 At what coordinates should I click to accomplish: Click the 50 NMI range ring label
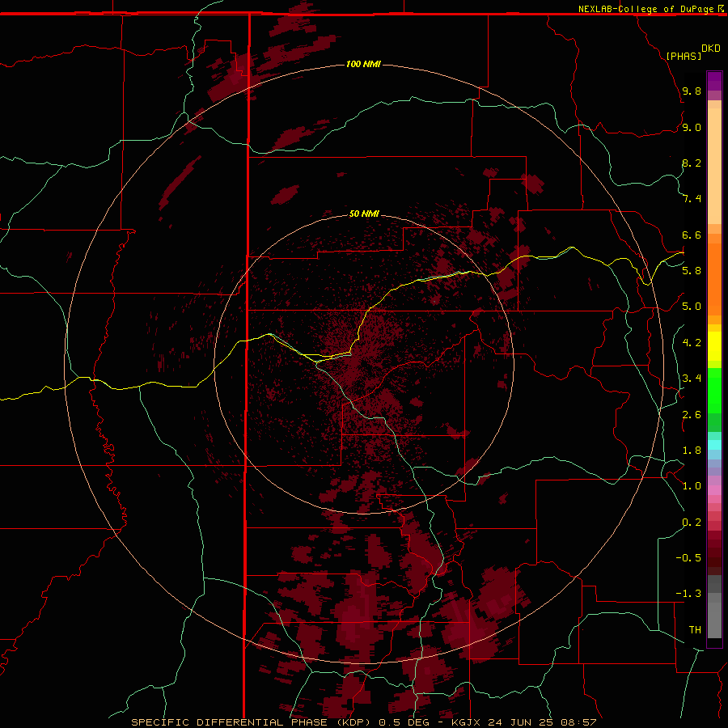(364, 214)
